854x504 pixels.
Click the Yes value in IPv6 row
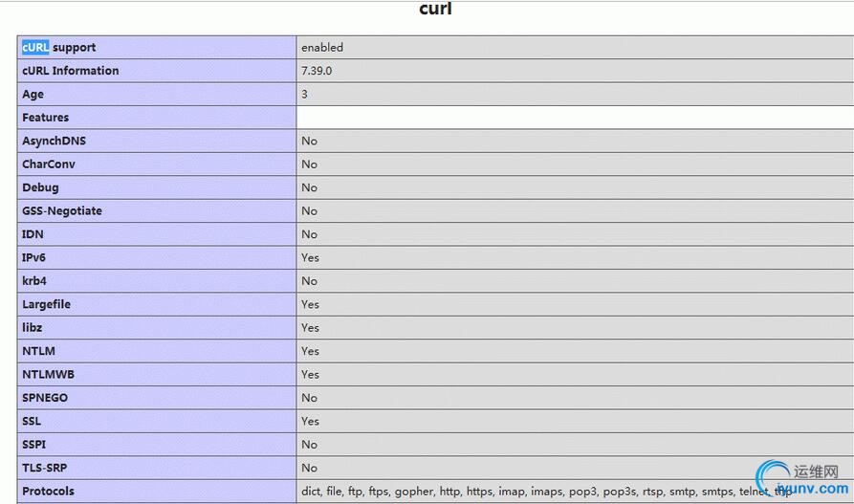click(x=310, y=257)
